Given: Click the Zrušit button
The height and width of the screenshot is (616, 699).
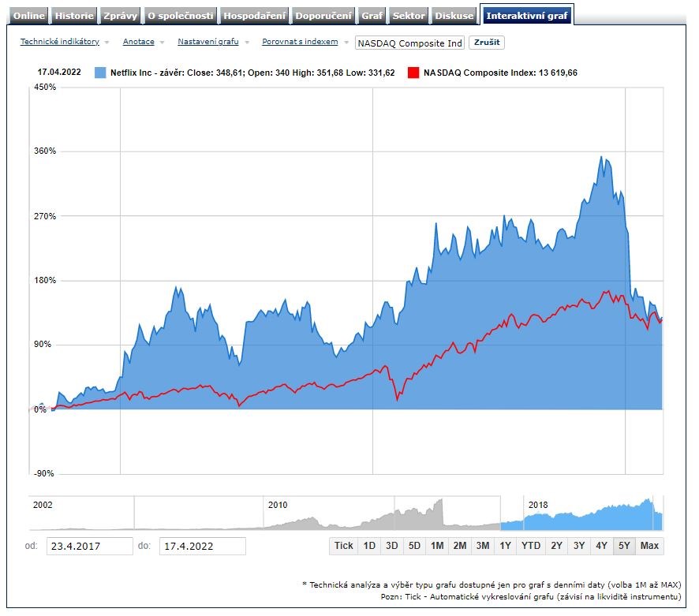Looking at the screenshot, I should 486,43.
